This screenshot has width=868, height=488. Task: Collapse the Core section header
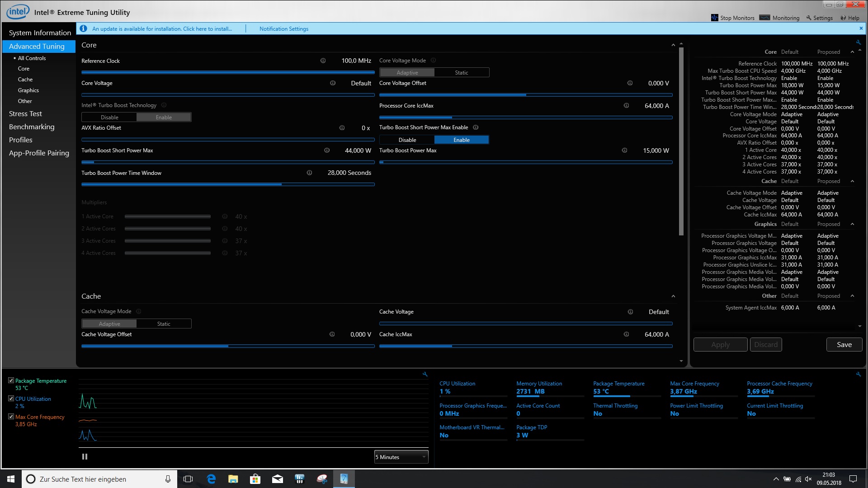(673, 45)
